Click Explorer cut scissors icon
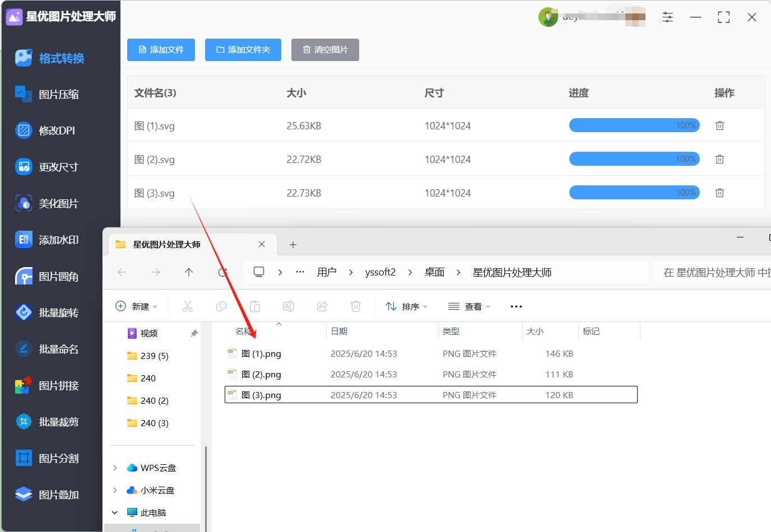Viewport: 771px width, 532px height. tap(188, 306)
